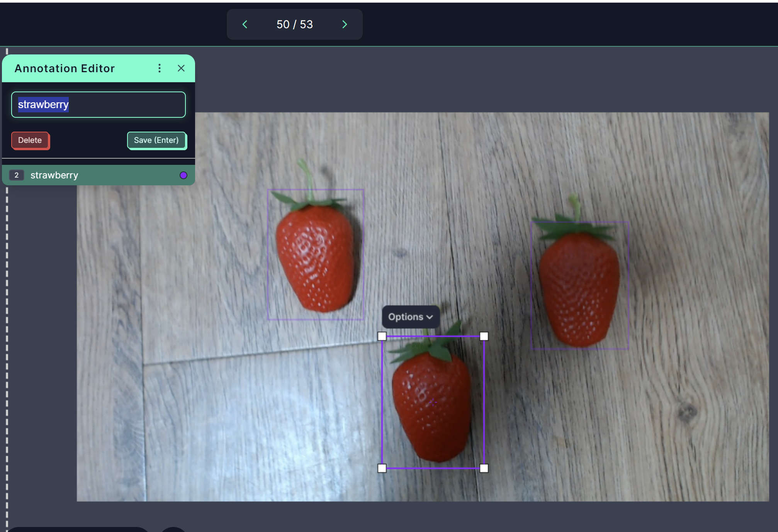The image size is (778, 532).
Task: Click the number 2 hotkey badge
Action: click(17, 175)
